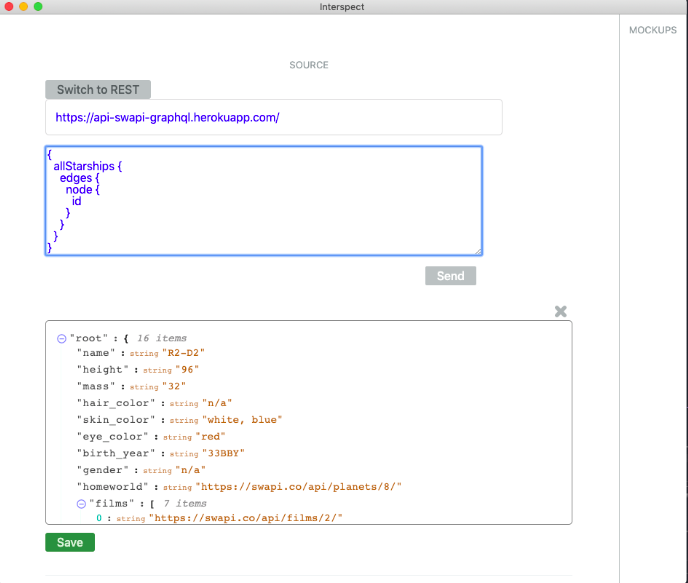Click the "eye_color" value "red"
This screenshot has height=583, width=688.
point(210,436)
